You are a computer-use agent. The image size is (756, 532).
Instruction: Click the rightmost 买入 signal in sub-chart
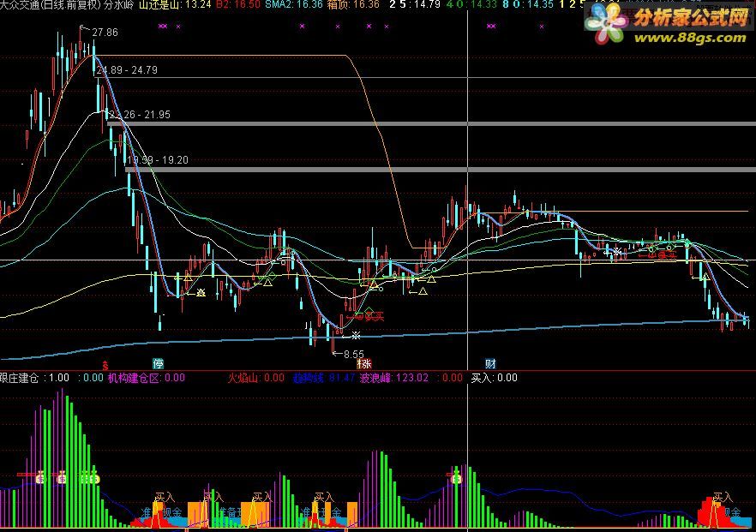point(723,497)
